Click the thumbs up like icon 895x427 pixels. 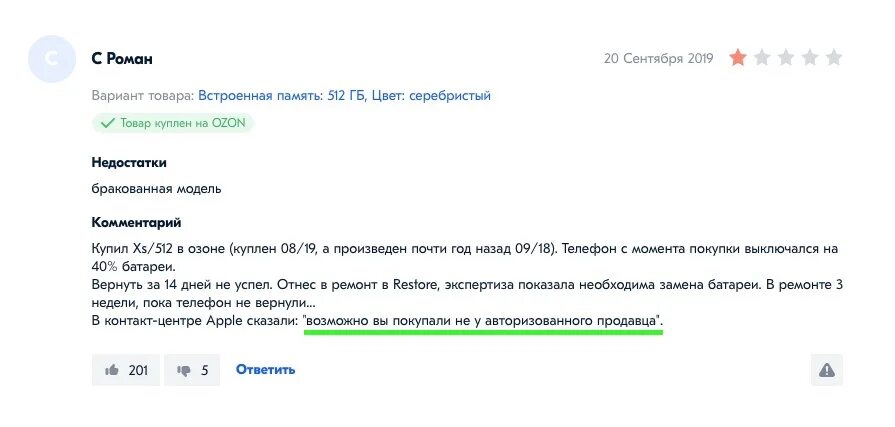point(111,370)
